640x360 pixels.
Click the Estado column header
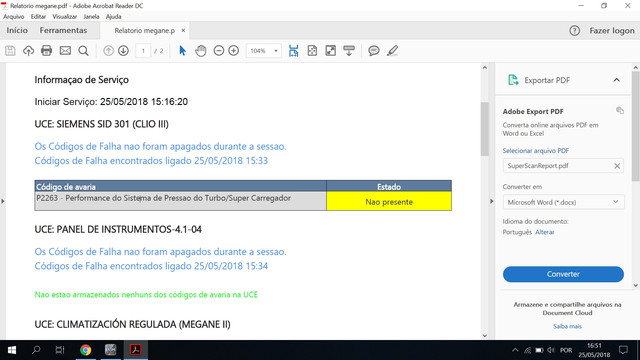(389, 187)
